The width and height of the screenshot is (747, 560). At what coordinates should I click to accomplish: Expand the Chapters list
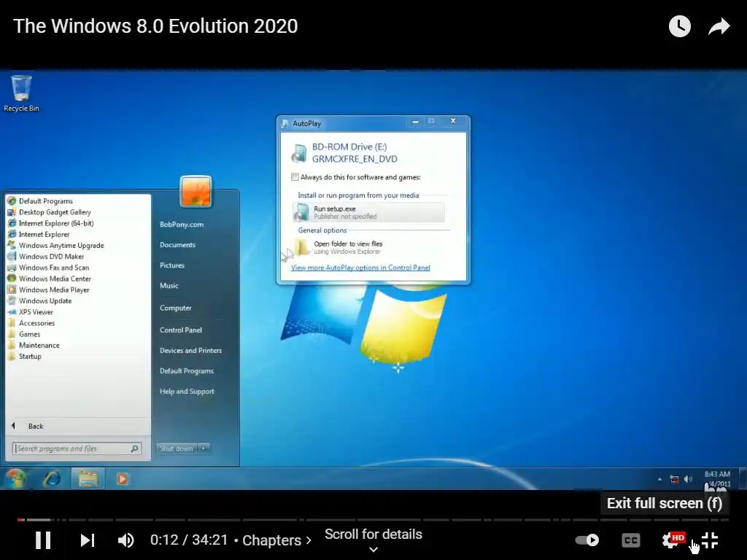tap(276, 540)
